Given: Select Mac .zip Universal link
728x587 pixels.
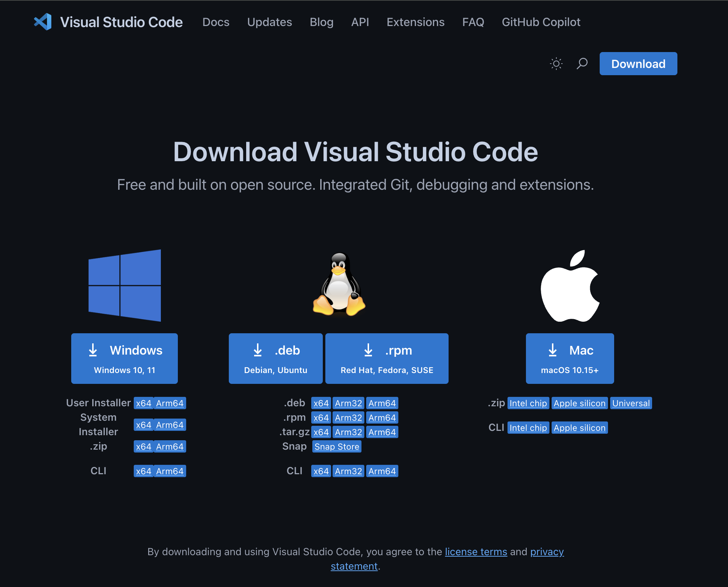Looking at the screenshot, I should (631, 403).
